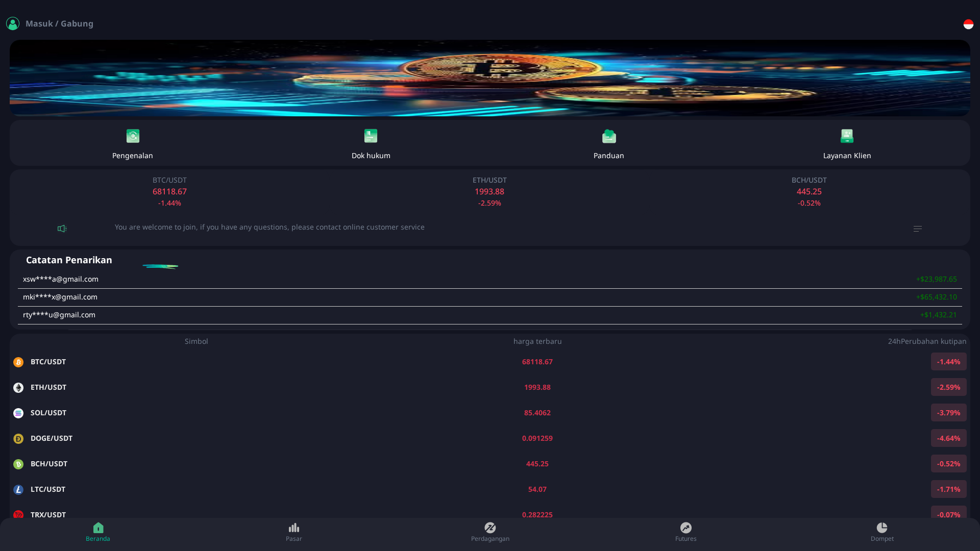
Task: Click the Masuk / Gabung login link
Action: coord(60,23)
